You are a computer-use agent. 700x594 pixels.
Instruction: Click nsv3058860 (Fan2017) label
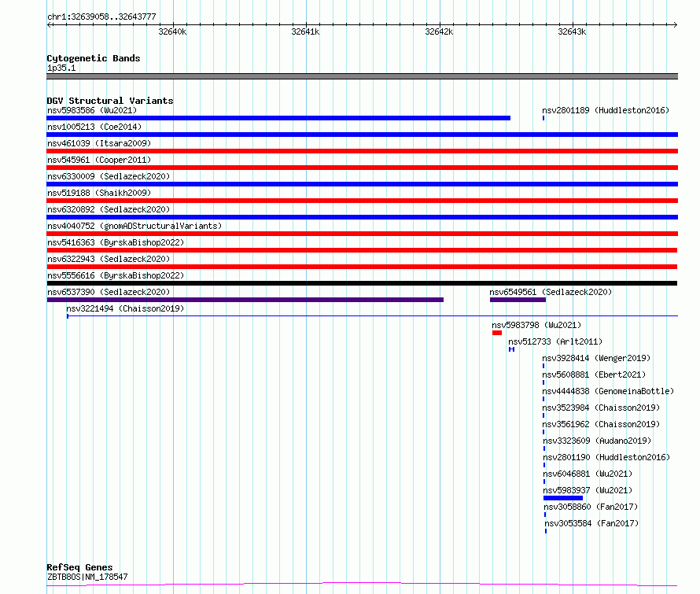click(591, 507)
